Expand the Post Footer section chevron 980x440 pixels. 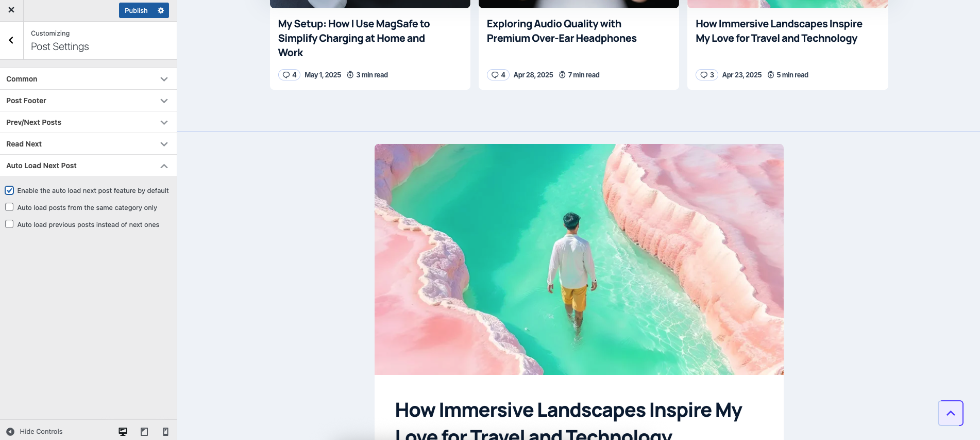click(x=164, y=101)
